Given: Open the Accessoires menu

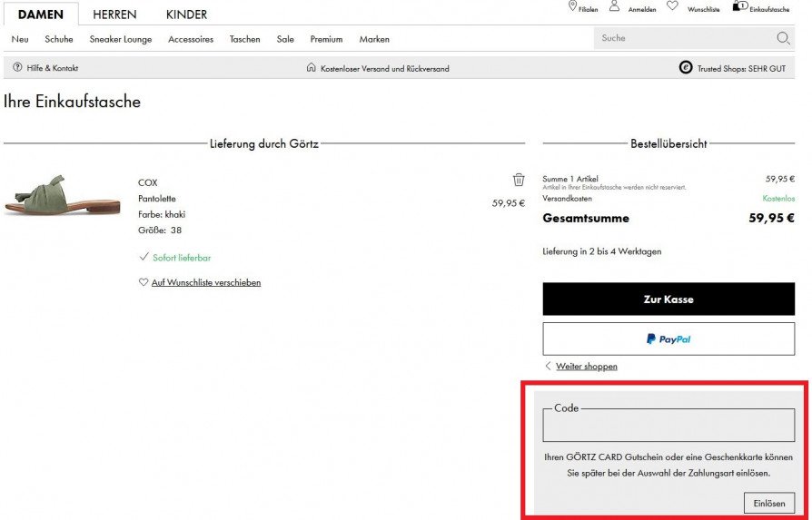Looking at the screenshot, I should click(x=191, y=39).
